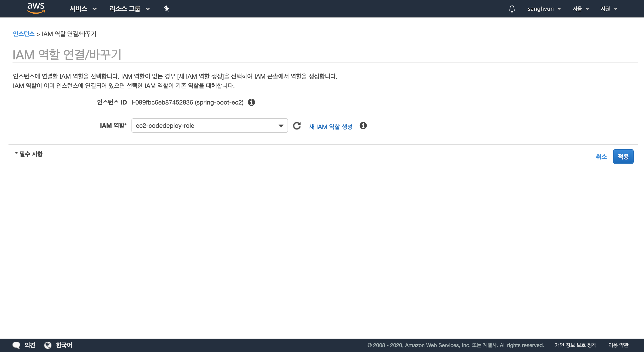Click the pin shortcut icon in navbar
This screenshot has height=352, width=644.
point(167,9)
